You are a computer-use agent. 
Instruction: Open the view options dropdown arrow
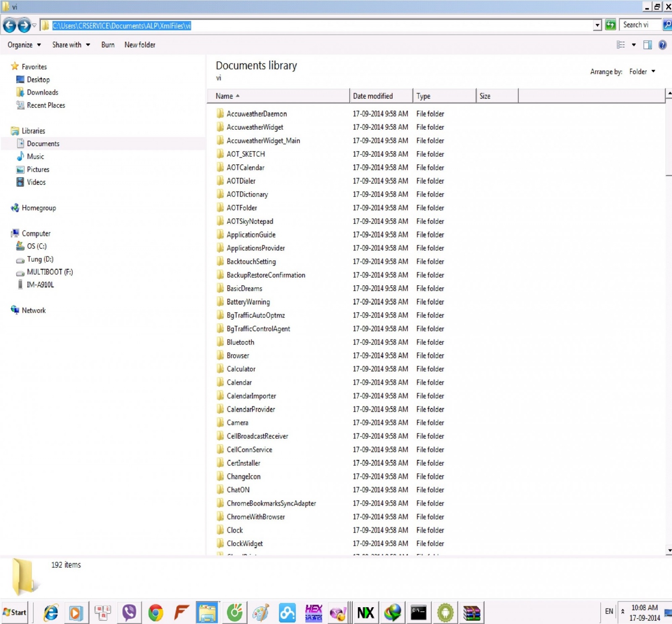point(633,45)
